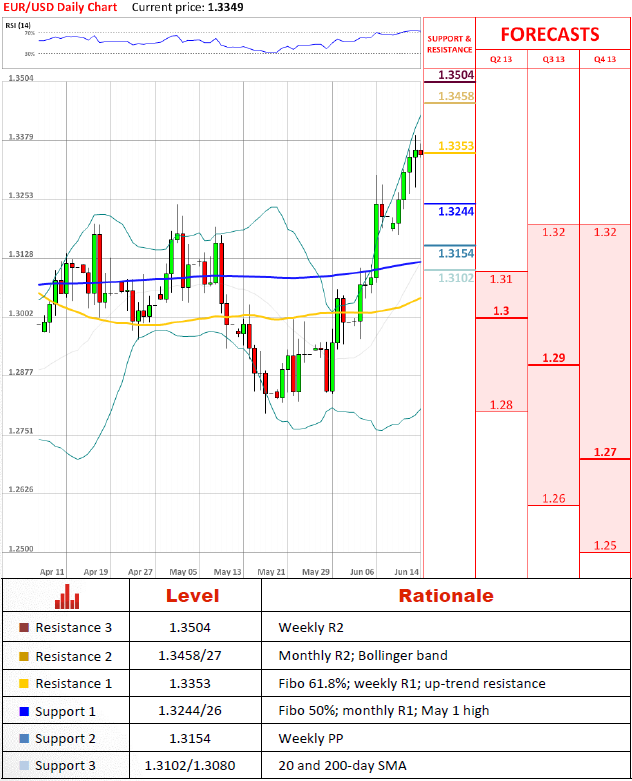Click the 20 and 200-day SMA rationale
Viewport: 632px width, 781px height.
point(343,766)
